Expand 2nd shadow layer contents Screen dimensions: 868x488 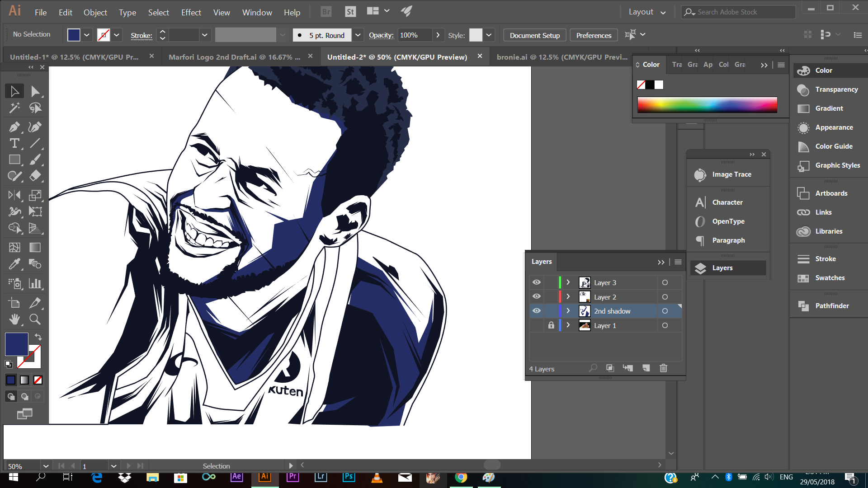point(568,311)
